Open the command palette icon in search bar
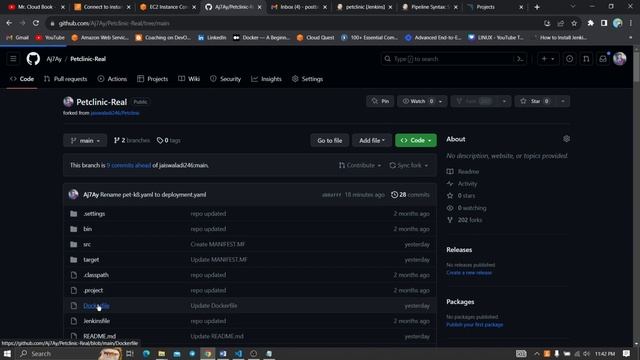 pyautogui.click(x=520, y=59)
